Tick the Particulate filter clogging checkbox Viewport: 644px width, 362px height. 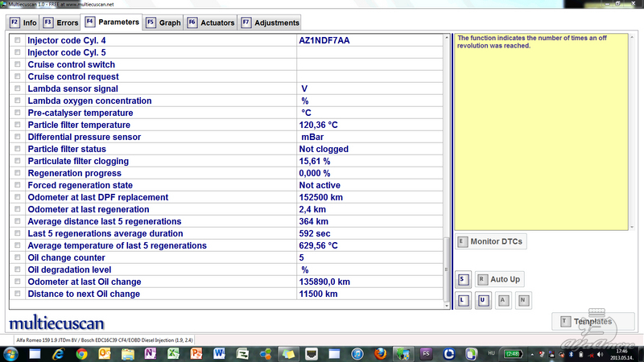tap(17, 161)
